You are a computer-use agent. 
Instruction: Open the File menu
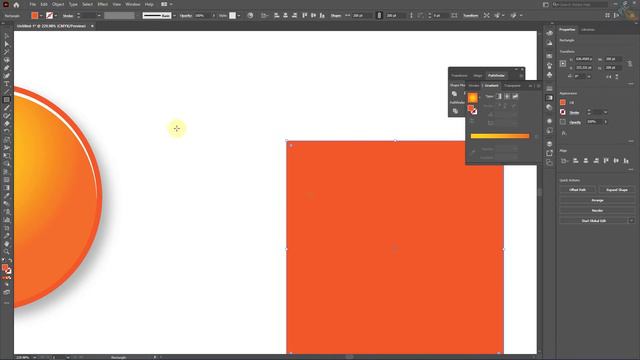point(32,4)
